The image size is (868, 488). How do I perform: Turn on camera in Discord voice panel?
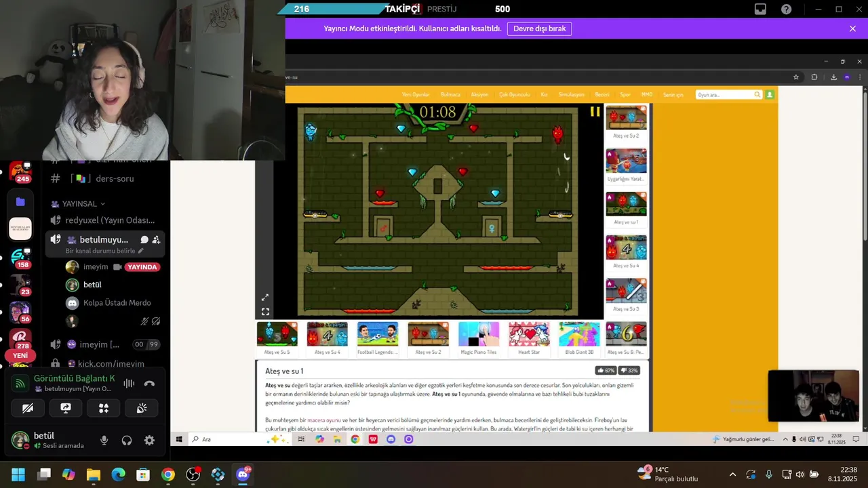28,408
